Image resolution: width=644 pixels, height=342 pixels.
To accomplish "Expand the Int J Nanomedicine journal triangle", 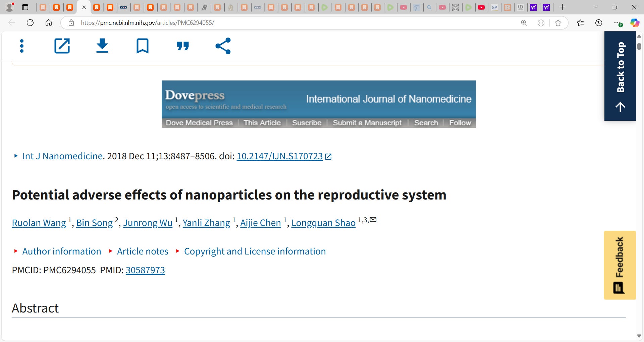I will tap(16, 156).
